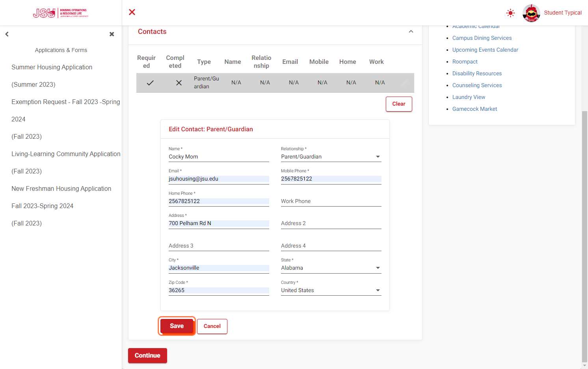This screenshot has width=588, height=369.
Task: Focus the Email field
Action: pos(219,179)
